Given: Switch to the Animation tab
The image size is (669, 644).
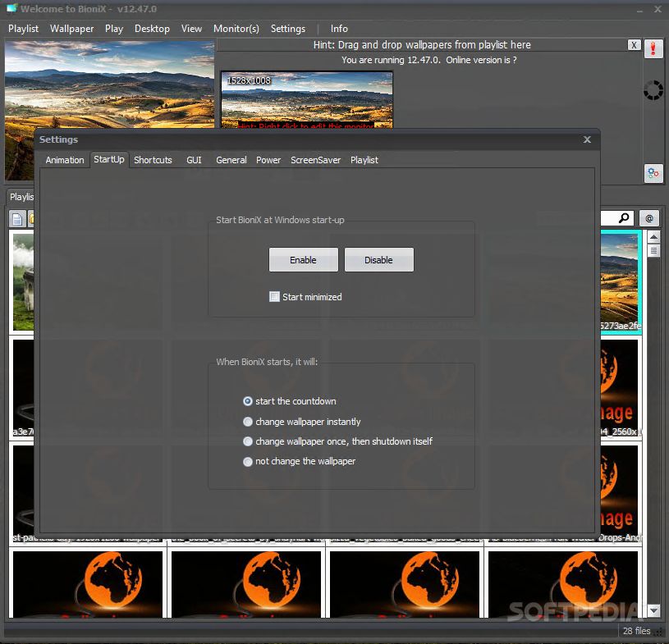Looking at the screenshot, I should click(x=65, y=160).
